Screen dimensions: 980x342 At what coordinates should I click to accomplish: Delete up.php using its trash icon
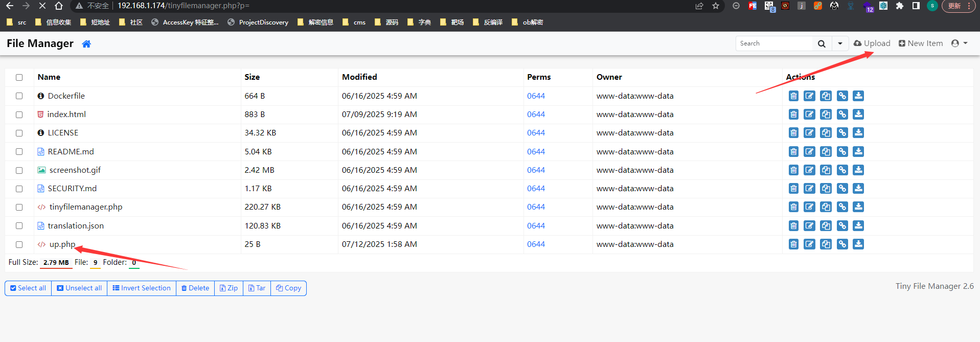tap(793, 244)
